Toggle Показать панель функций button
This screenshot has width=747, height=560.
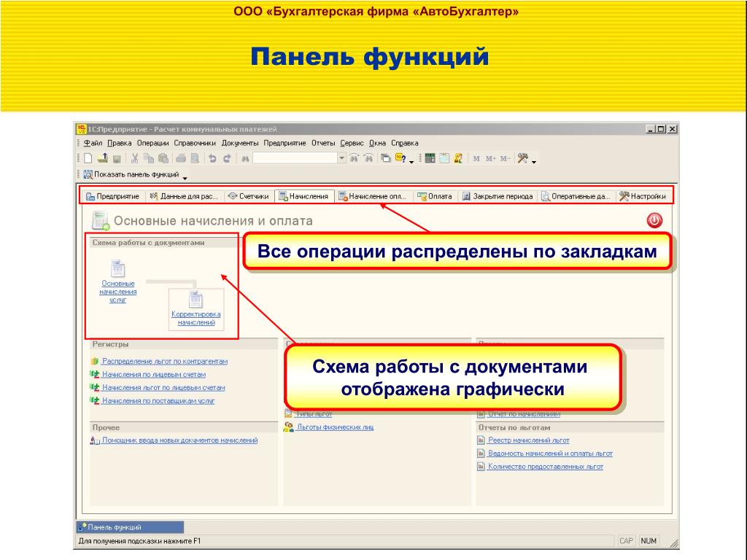coord(131,175)
